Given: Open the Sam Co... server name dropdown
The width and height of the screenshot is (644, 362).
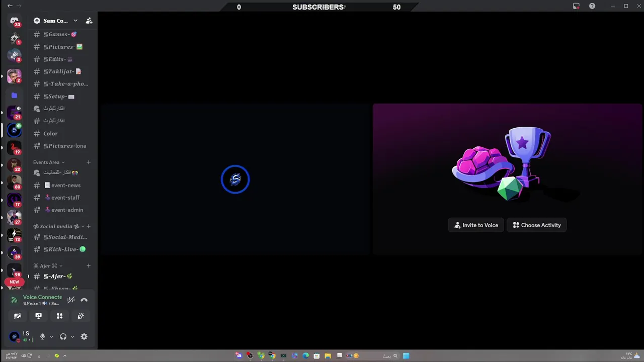Looking at the screenshot, I should coord(56,21).
